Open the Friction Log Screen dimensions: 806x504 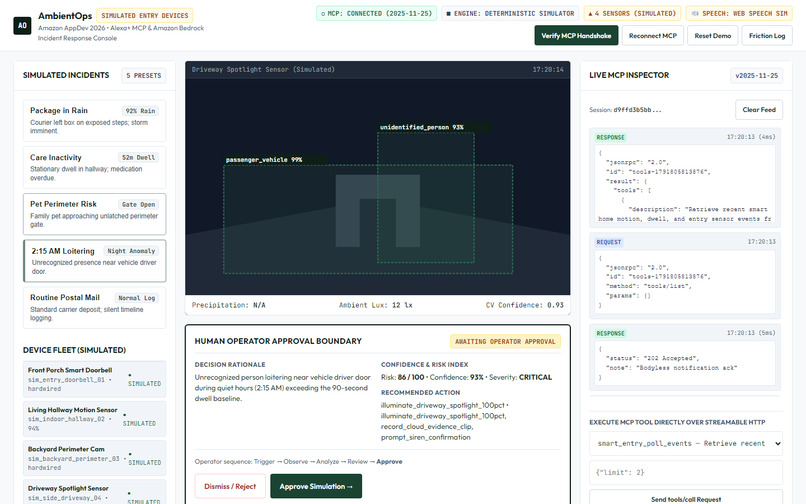tap(767, 35)
